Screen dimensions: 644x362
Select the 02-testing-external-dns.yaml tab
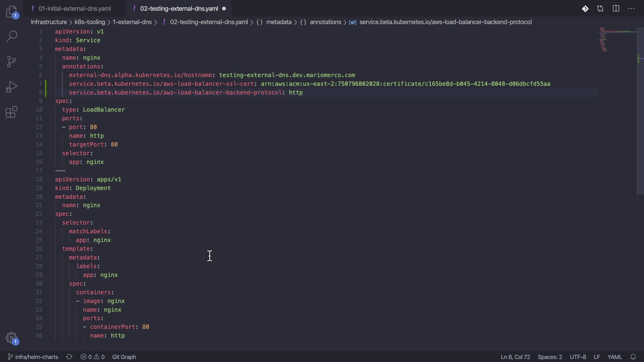[179, 9]
